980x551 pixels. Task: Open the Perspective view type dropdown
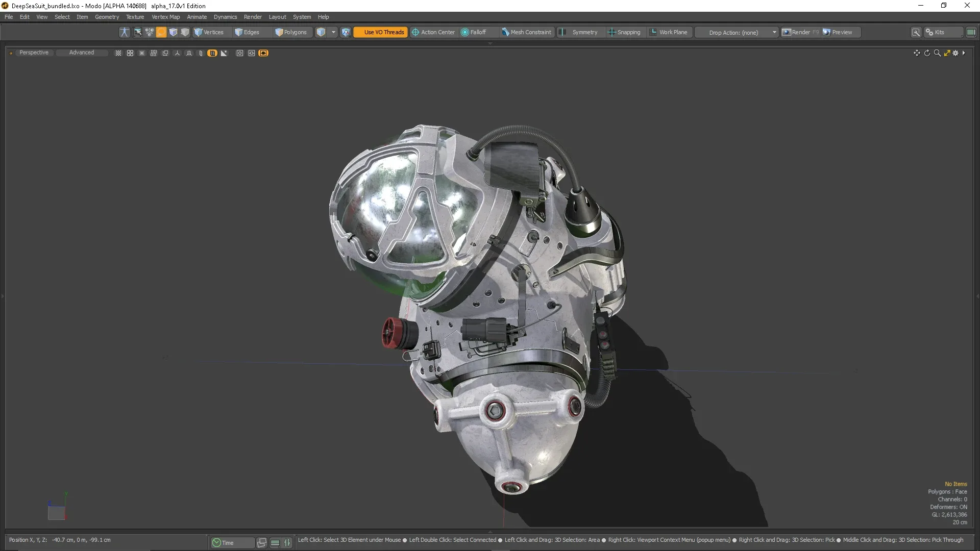pos(34,53)
